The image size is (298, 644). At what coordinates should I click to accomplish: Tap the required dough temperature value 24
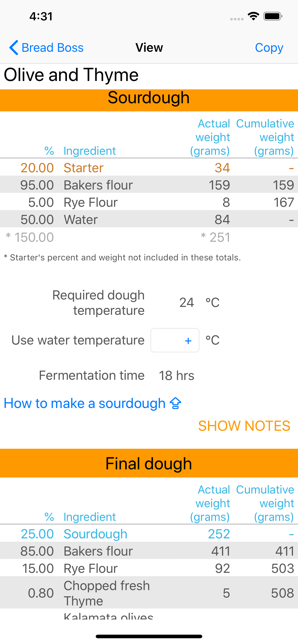click(x=187, y=303)
